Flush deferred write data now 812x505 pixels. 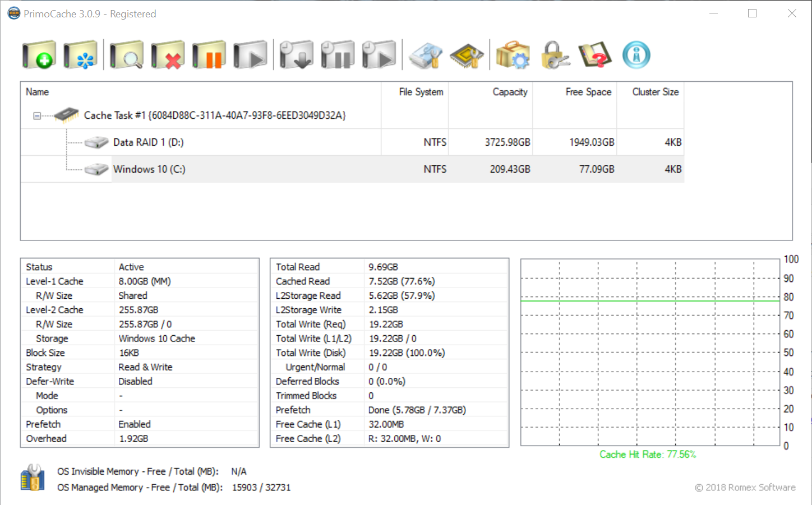[x=296, y=55]
